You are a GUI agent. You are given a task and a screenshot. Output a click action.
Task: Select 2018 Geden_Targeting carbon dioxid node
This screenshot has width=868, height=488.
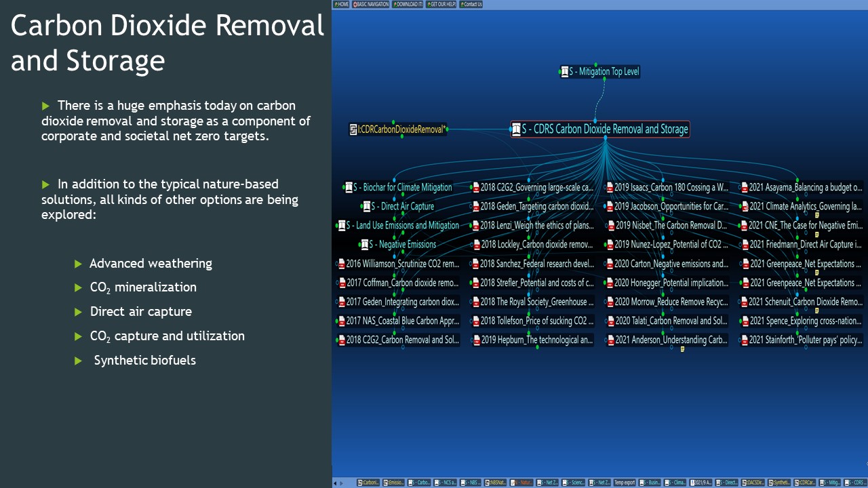pos(533,206)
